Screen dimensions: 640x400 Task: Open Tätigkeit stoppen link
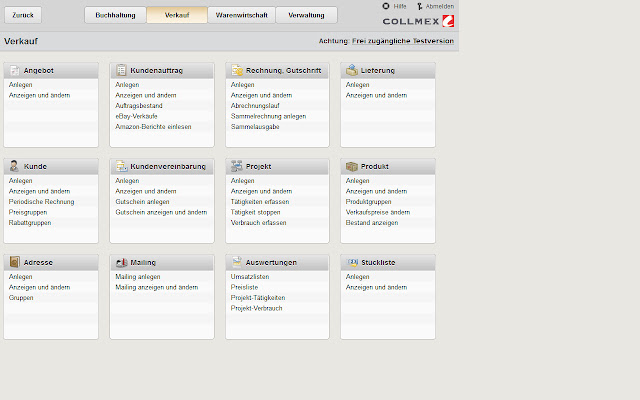[x=256, y=212]
